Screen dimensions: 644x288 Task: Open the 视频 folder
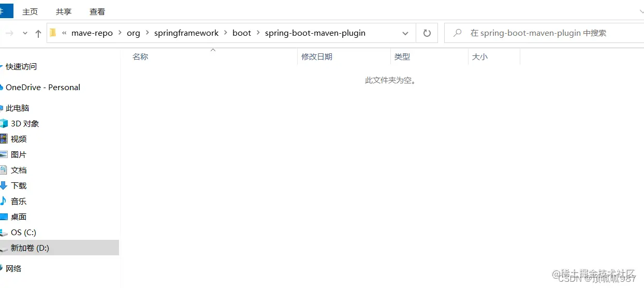19,139
